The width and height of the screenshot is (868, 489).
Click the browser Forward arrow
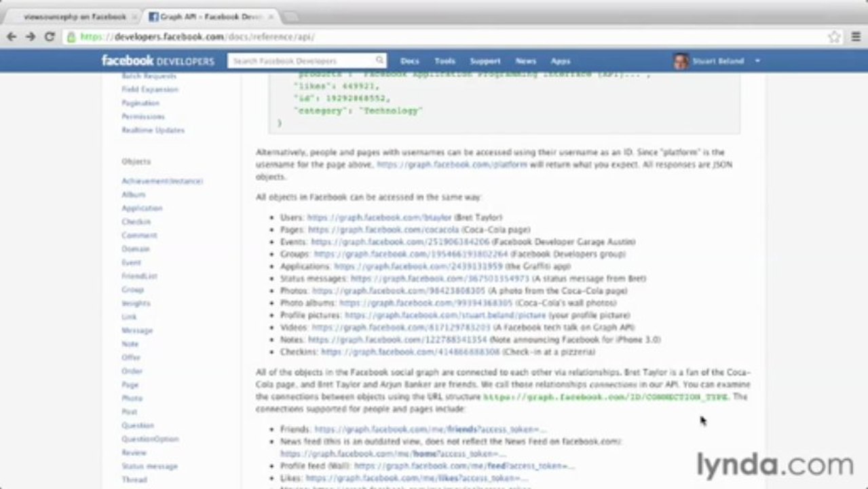(31, 37)
